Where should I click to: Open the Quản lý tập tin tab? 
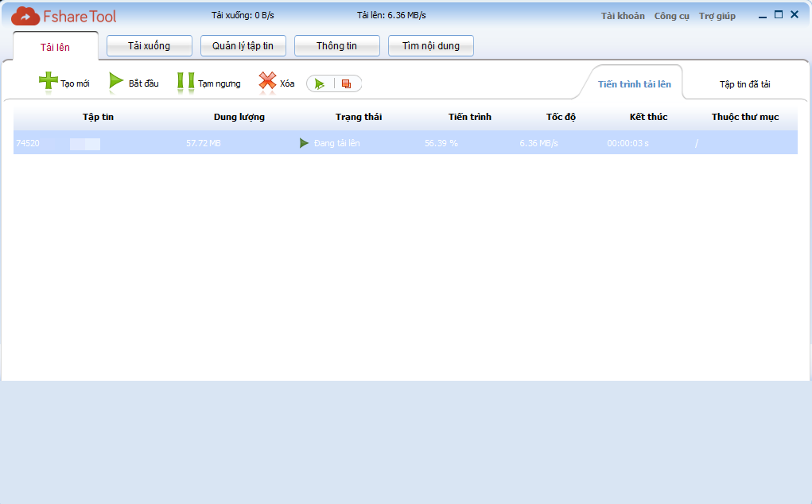[x=243, y=46]
